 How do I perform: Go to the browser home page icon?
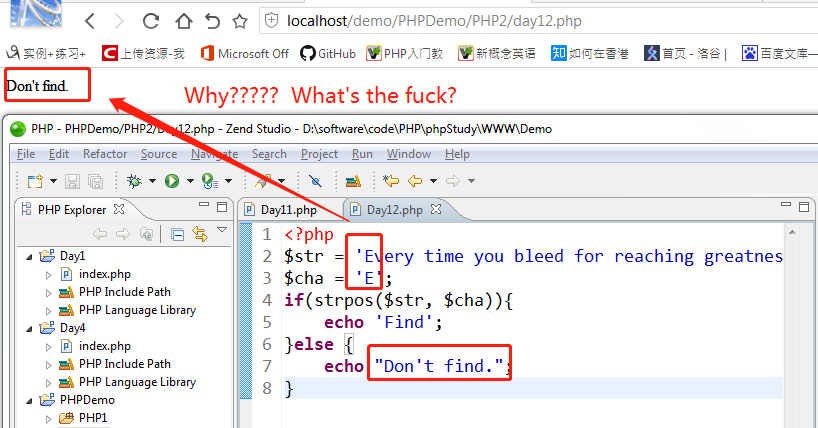[x=184, y=21]
